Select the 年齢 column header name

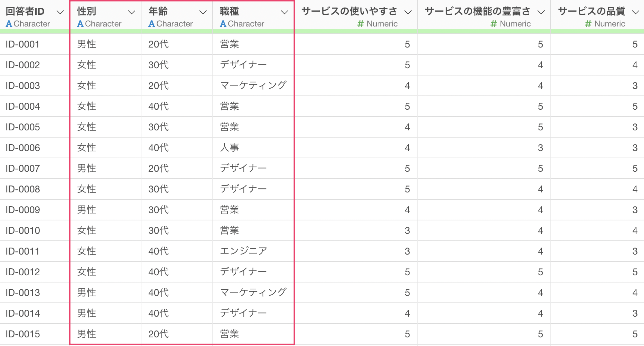[158, 11]
